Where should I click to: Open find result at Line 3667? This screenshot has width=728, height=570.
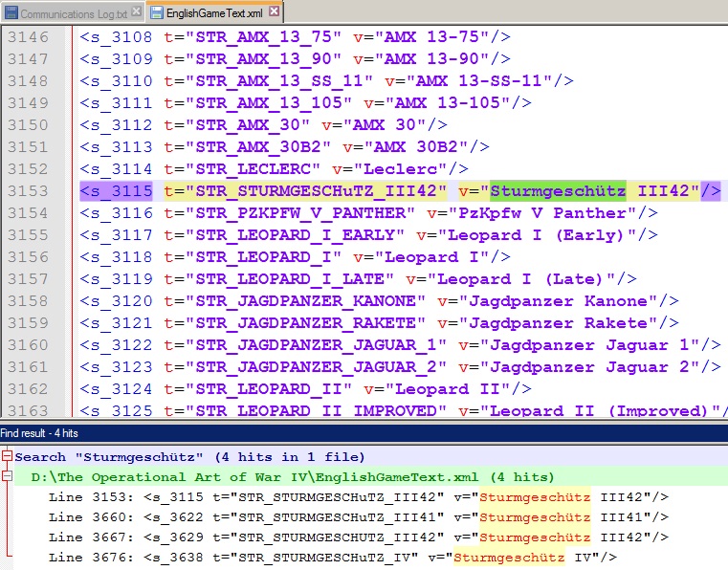(x=359, y=537)
